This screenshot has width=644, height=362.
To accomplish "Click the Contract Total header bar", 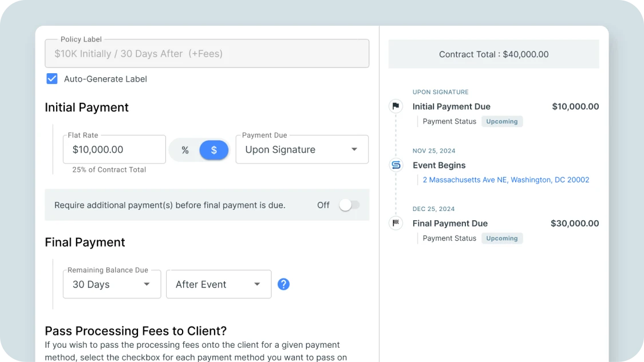I will click(x=493, y=54).
